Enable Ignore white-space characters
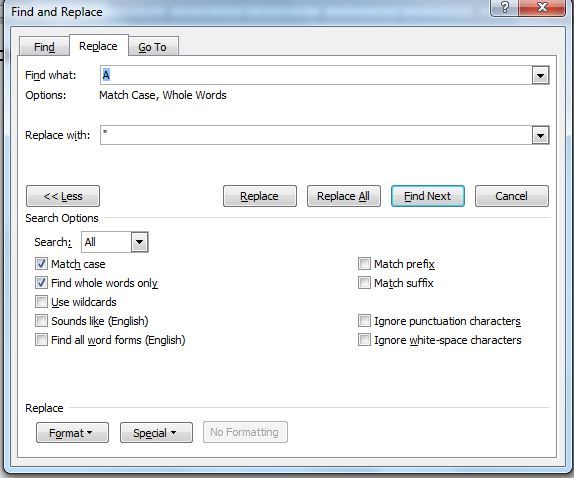 point(364,340)
